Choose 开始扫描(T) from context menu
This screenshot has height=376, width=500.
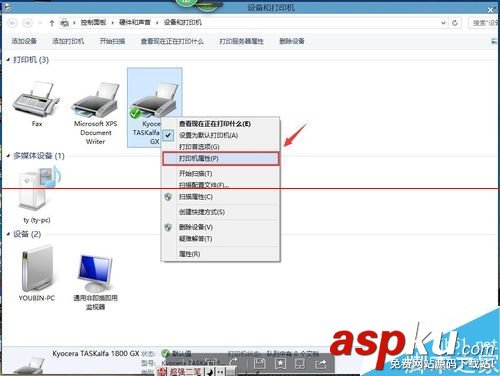coord(220,173)
